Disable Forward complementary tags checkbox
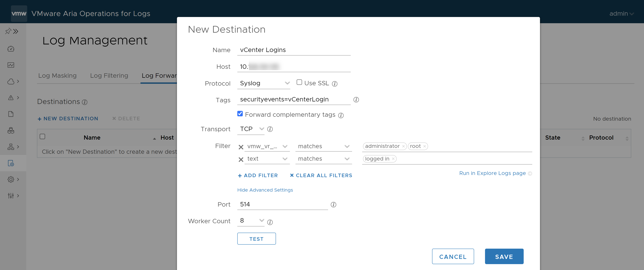 (x=239, y=114)
